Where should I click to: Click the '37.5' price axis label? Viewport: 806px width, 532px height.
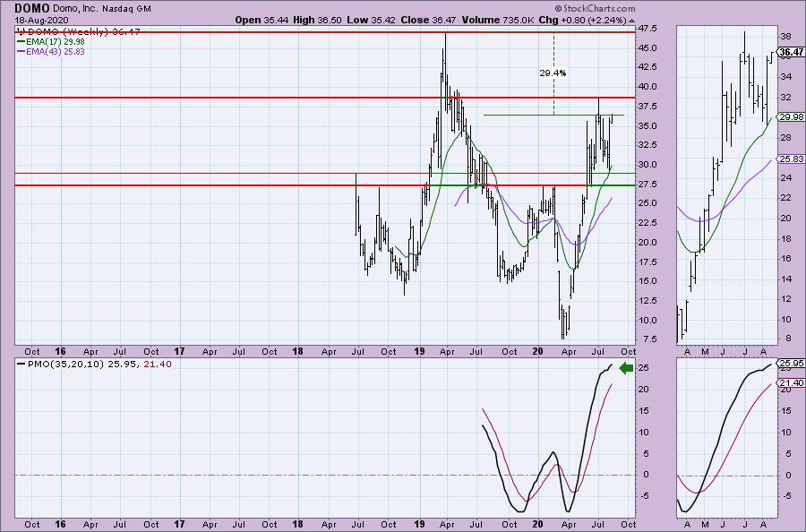tap(647, 106)
